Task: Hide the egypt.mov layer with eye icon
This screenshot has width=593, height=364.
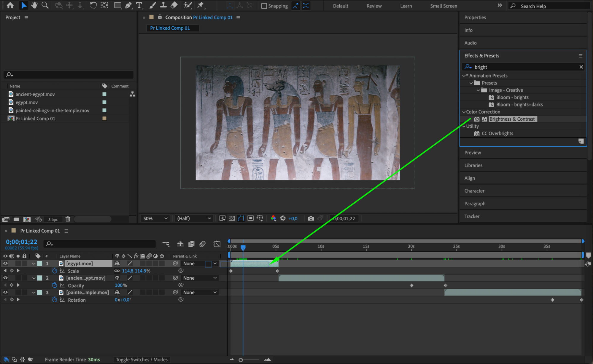Action: pyautogui.click(x=5, y=264)
